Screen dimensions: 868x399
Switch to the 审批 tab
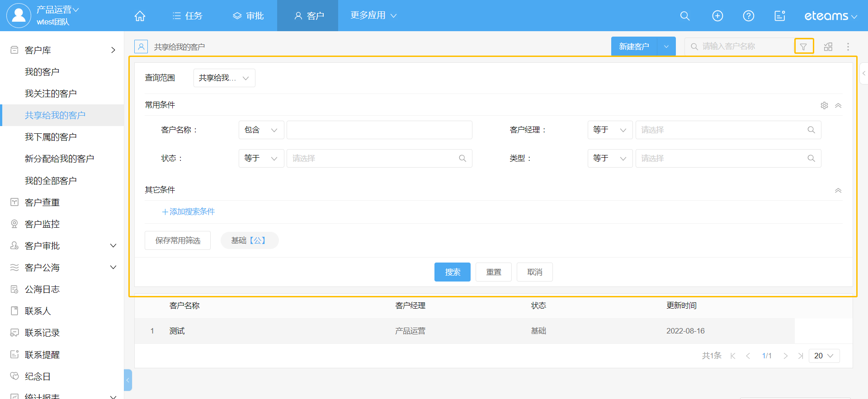pyautogui.click(x=248, y=16)
